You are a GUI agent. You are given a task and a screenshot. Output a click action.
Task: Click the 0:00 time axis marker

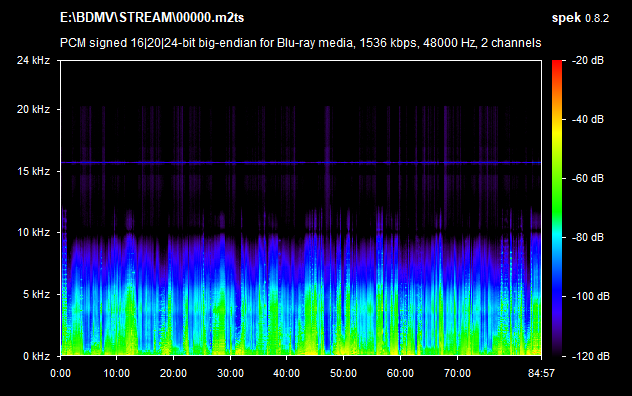[60, 373]
